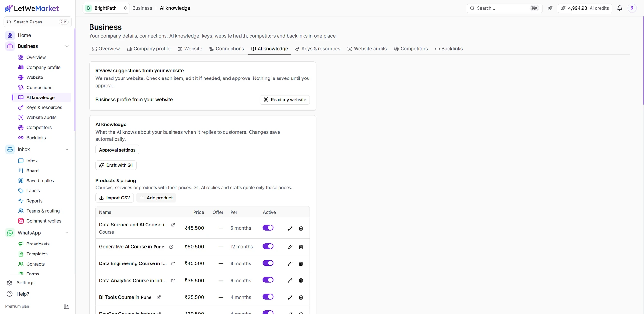Open external link for Data Science and AI Course

(173, 225)
